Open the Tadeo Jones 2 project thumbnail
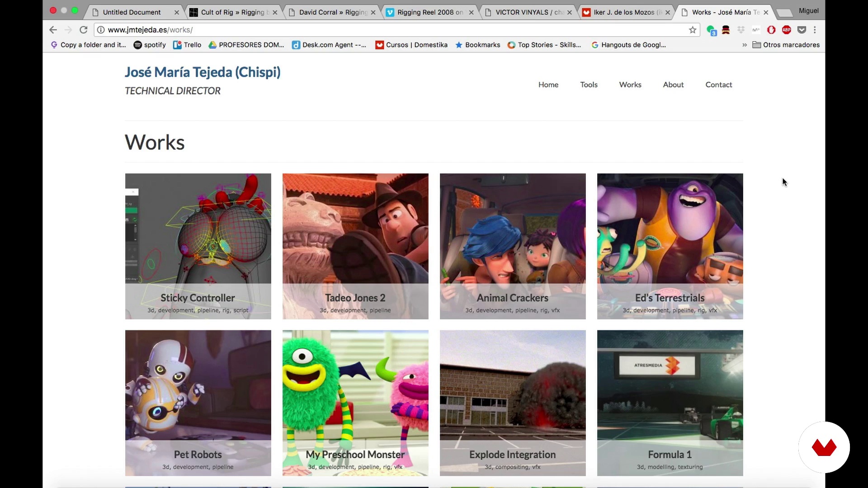Screen dimensions: 868x488 [x=355, y=246]
